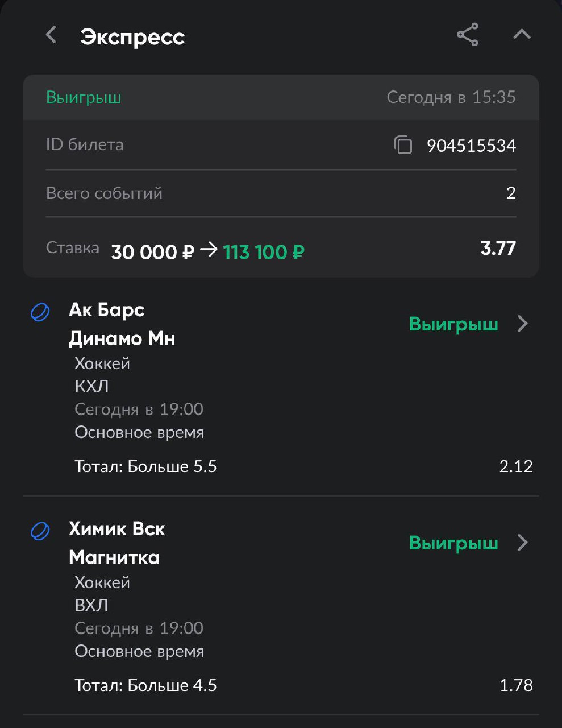Tap the Тотал: Больше 5.5 bet line
The width and height of the screenshot is (562, 728).
coord(146,466)
